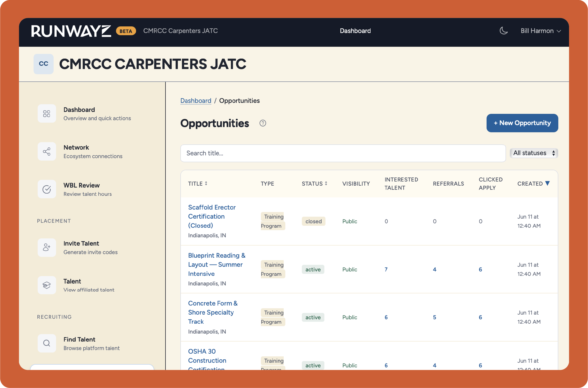Click the New Opportunity button
This screenshot has height=388, width=588.
(x=522, y=123)
